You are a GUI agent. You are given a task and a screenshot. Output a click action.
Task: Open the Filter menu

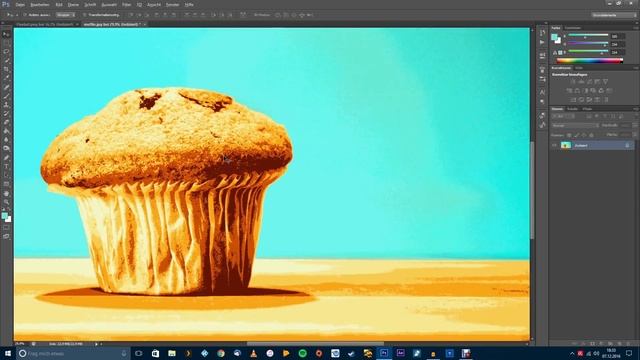coord(127,4)
